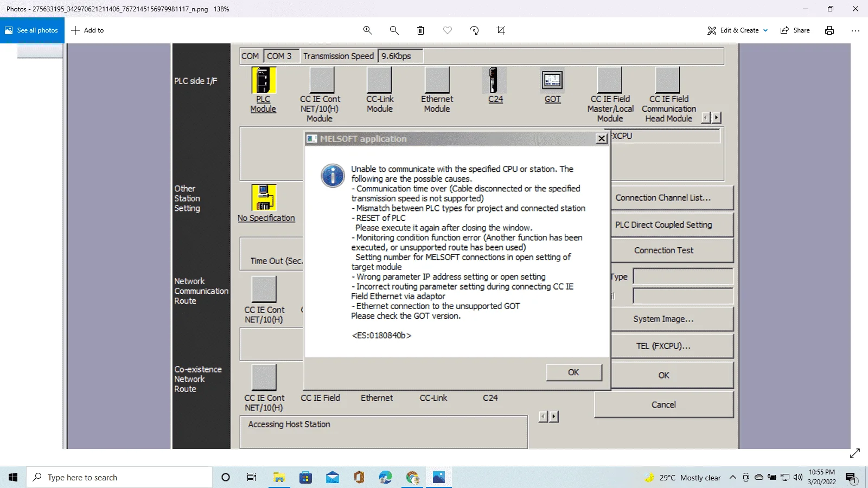Open the Photos app on taskbar
Screen dimensions: 868x488
point(439,477)
